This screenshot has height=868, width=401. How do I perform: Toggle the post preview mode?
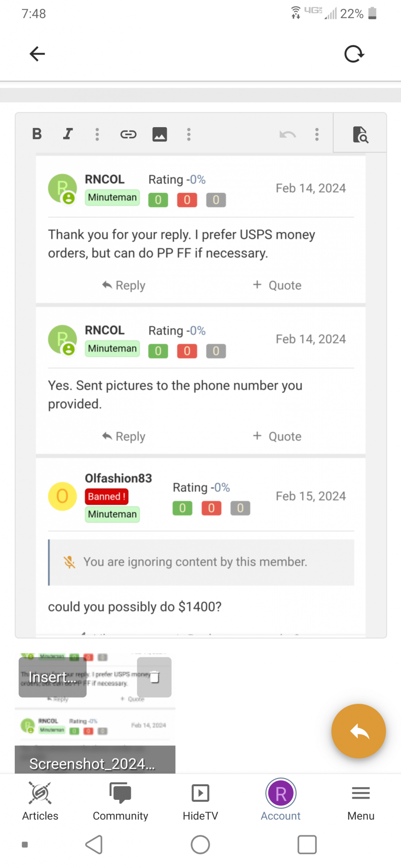(360, 134)
